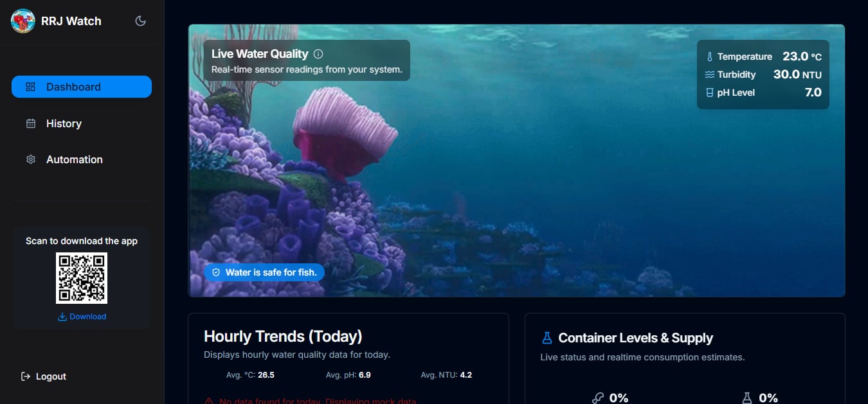Click the QR code image
The image size is (868, 404).
(82, 278)
